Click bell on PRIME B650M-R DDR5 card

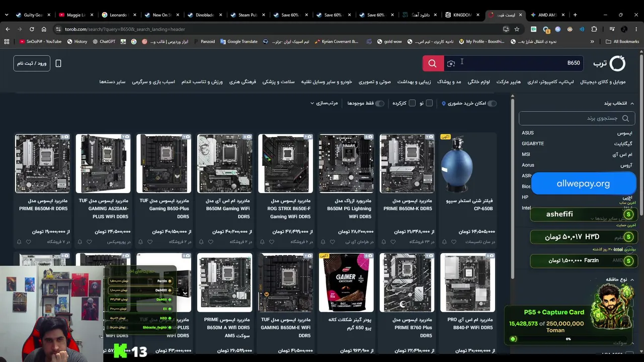coord(20,242)
